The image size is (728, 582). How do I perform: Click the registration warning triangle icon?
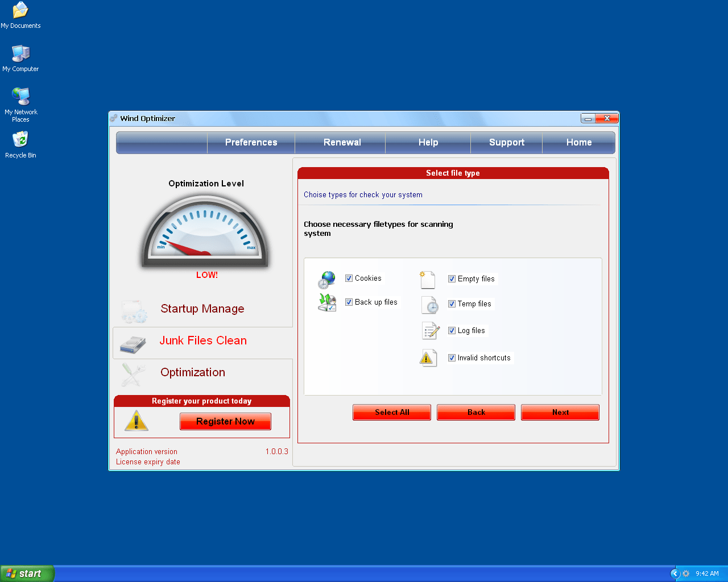tap(136, 421)
